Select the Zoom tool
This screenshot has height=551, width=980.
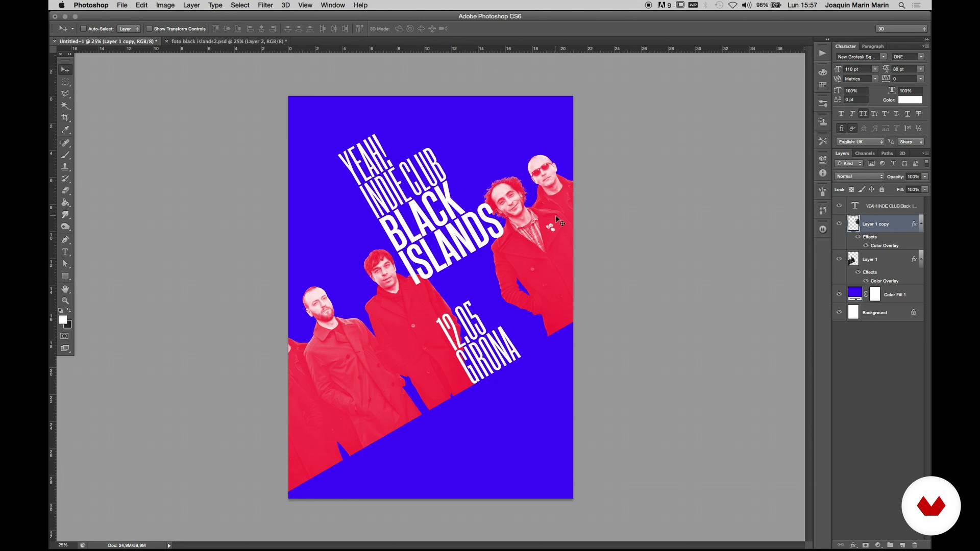(x=65, y=300)
